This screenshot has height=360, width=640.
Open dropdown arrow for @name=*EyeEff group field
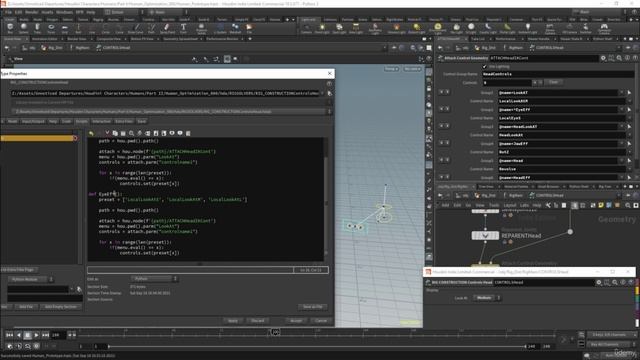pos(622,109)
